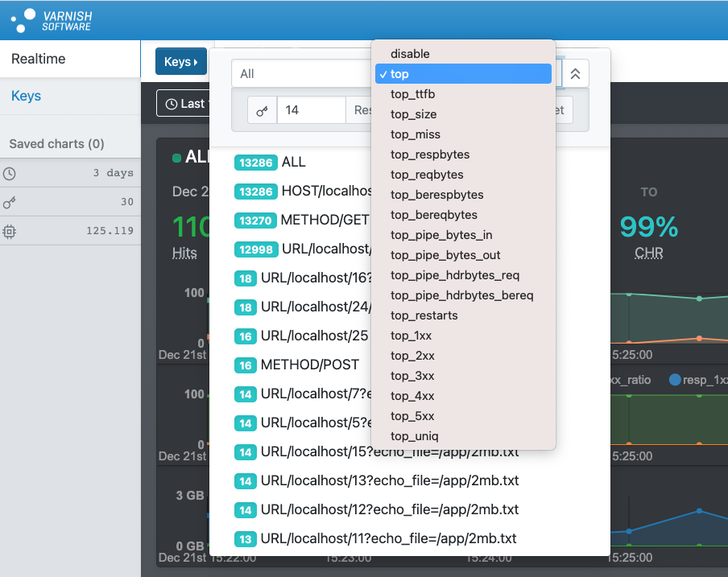Click the Varnish Software logo
This screenshot has width=728, height=577.
[x=51, y=20]
